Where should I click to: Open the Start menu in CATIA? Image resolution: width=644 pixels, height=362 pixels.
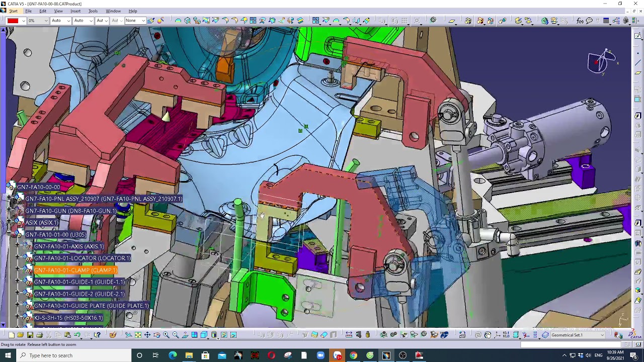click(x=13, y=11)
